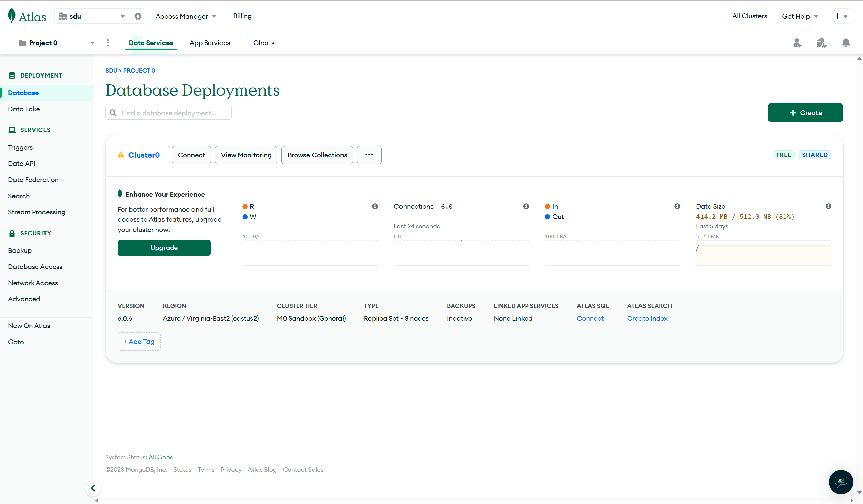863x504 pixels.
Task: Click the invite user icon
Action: tap(798, 43)
